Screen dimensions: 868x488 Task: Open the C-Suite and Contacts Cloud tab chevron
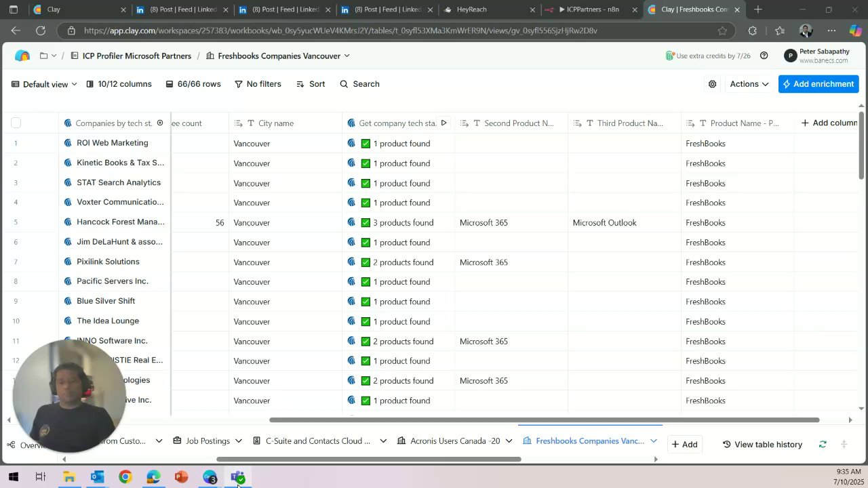(x=383, y=441)
